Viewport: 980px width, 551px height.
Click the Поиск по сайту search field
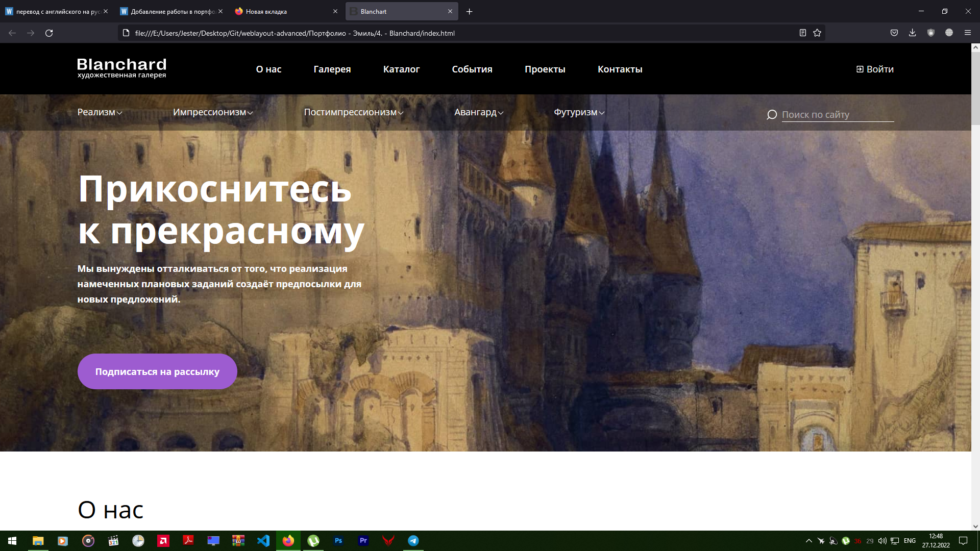(838, 115)
